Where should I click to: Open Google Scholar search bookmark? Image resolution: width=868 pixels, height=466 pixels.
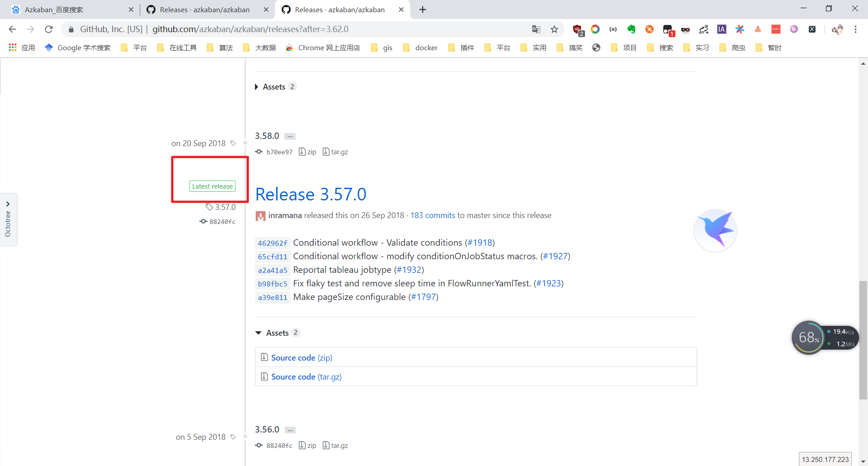78,48
